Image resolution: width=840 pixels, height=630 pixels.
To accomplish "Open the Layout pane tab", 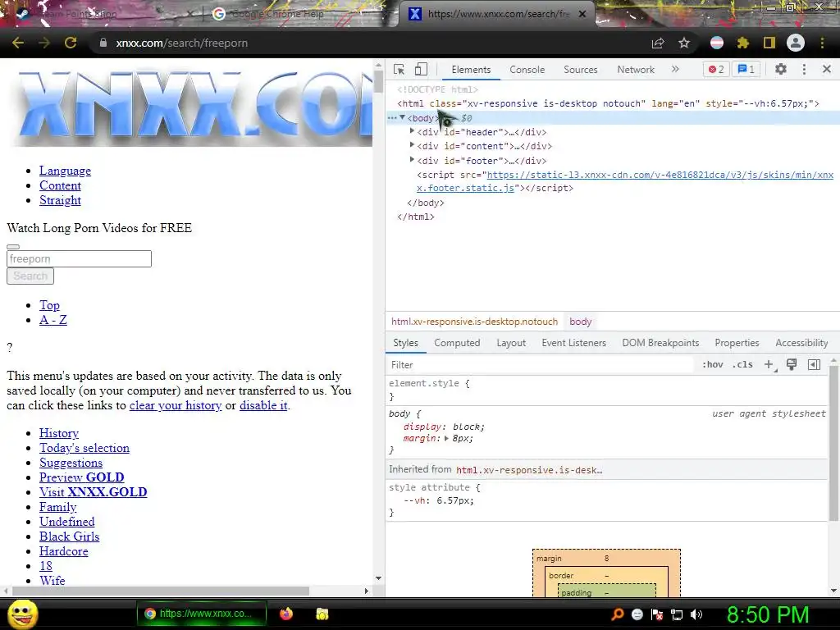I will point(511,343).
